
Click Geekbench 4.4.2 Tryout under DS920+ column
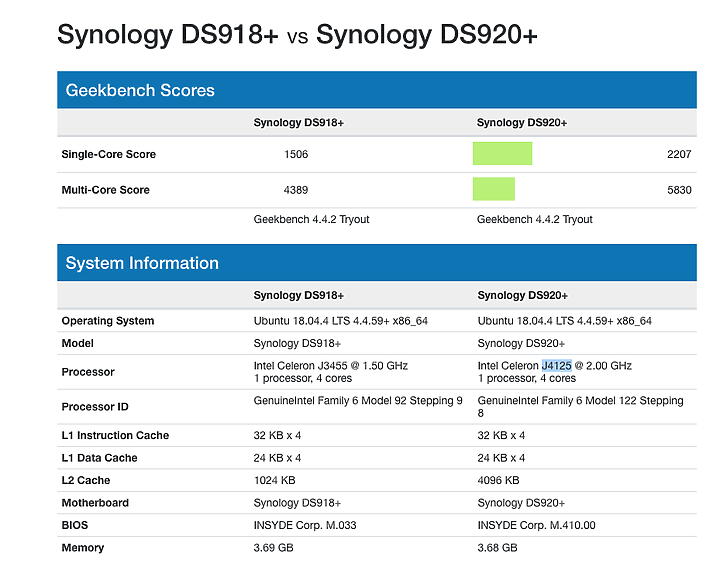coord(534,220)
